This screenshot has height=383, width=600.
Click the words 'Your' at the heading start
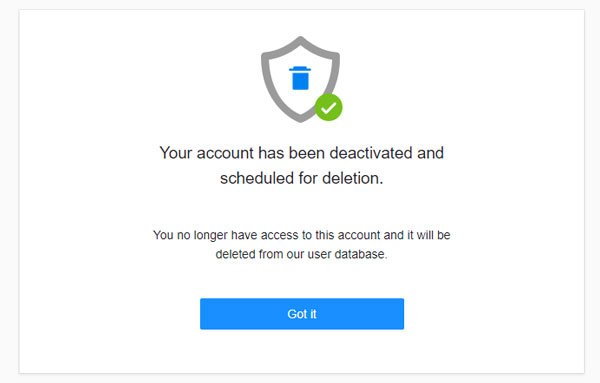pyautogui.click(x=176, y=153)
